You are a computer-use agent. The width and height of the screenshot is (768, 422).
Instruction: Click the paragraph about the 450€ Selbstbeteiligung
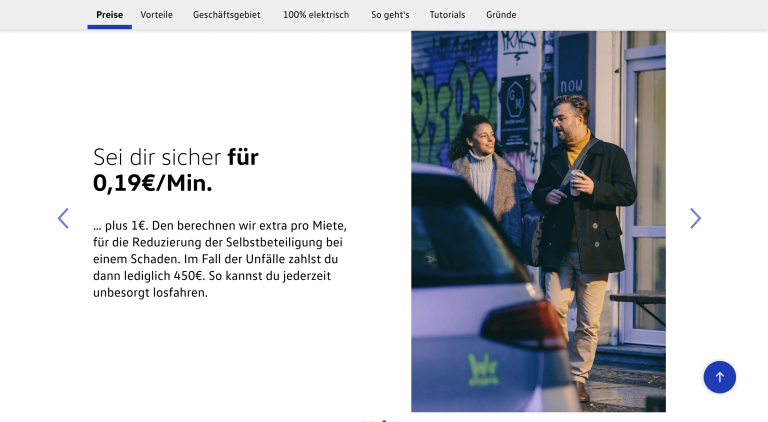click(x=220, y=259)
